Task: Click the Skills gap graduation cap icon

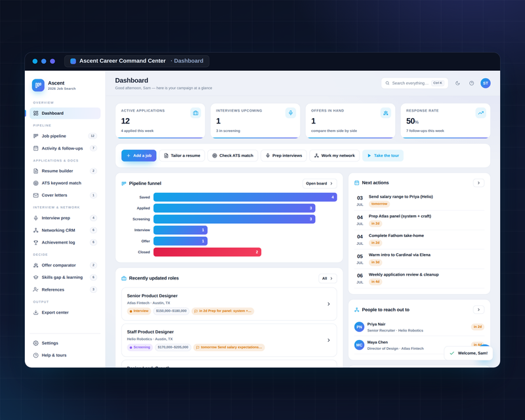Action: click(x=36, y=278)
